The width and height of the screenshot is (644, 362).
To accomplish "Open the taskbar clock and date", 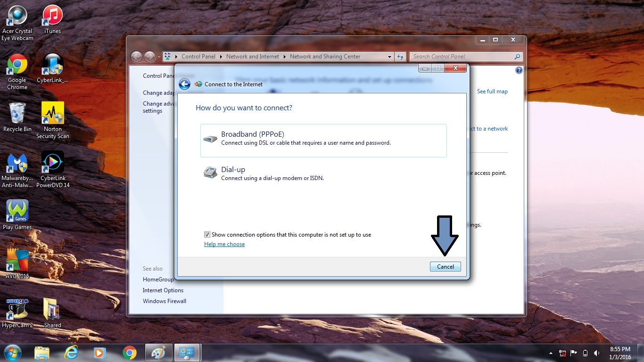I will coord(620,353).
